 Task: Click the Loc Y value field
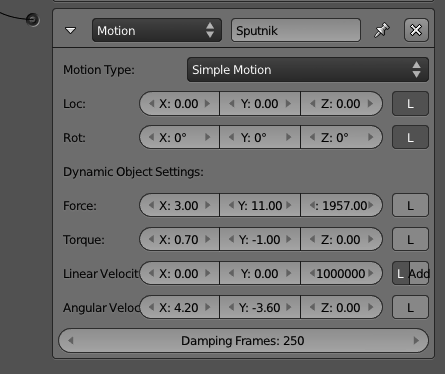[x=260, y=104]
